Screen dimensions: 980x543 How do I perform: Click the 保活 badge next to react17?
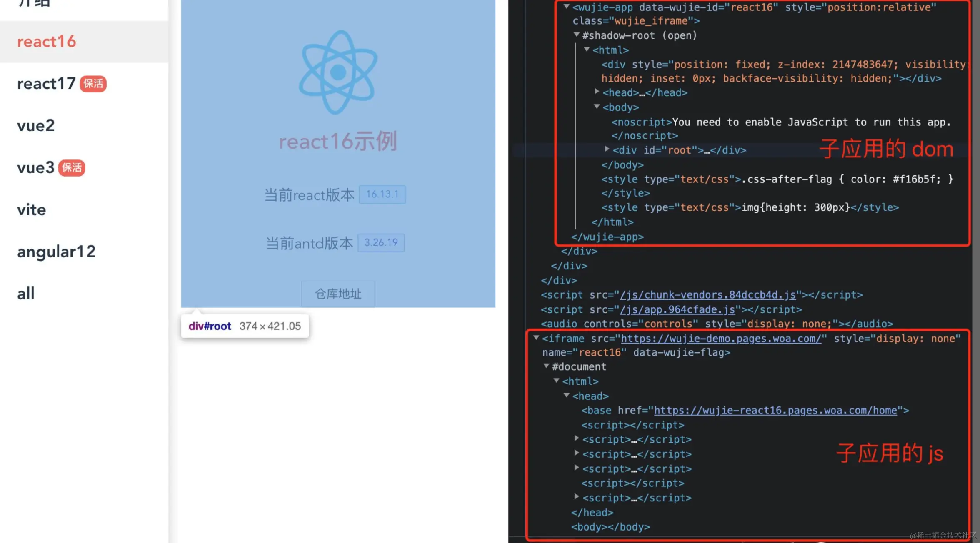tap(93, 84)
